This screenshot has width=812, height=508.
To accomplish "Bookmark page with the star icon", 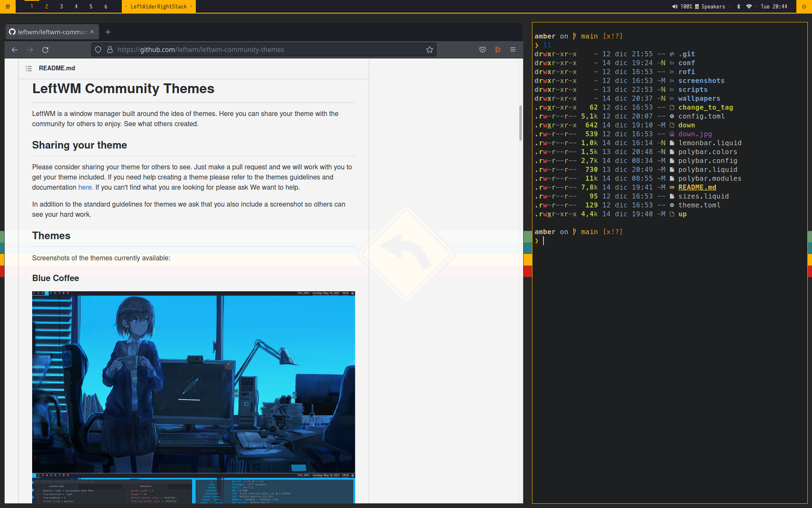I will pos(430,50).
